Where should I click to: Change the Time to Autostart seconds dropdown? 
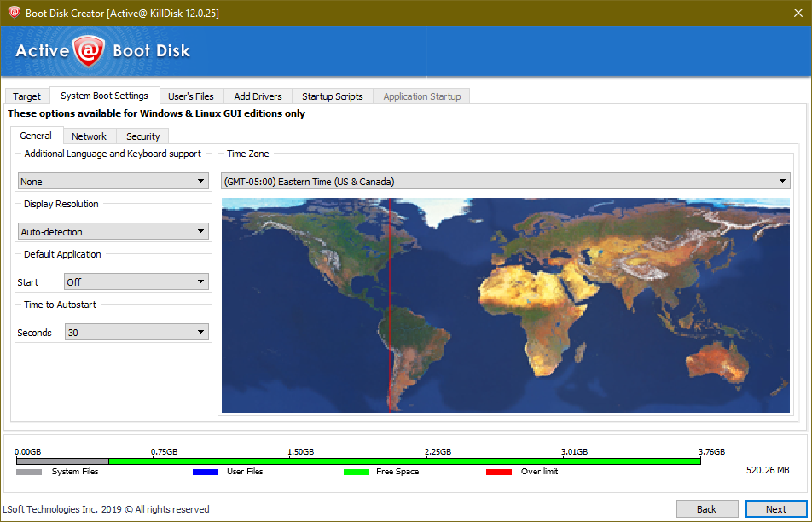[136, 333]
